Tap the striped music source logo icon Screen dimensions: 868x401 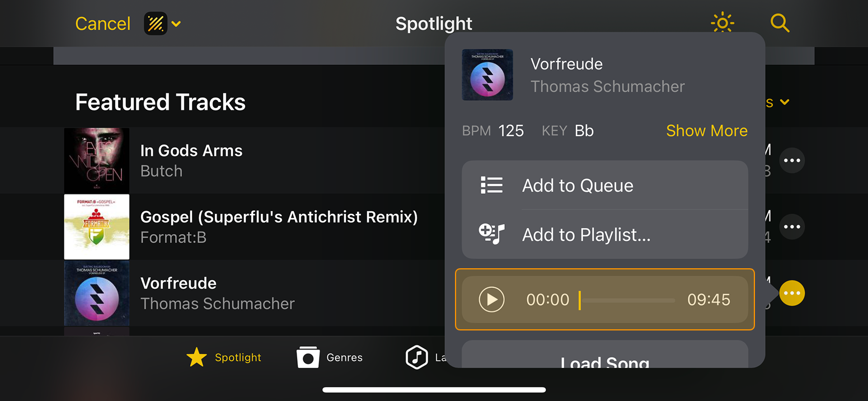pos(156,24)
